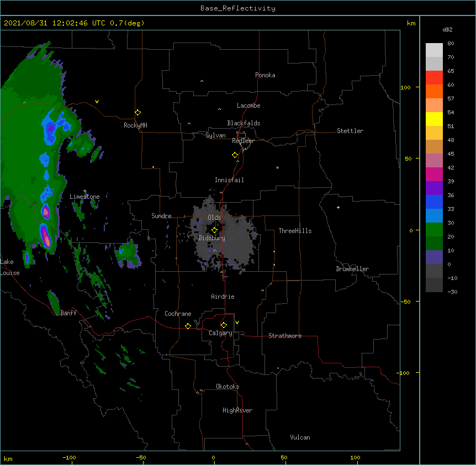
Task: Click the Banff label
Action: click(x=68, y=313)
